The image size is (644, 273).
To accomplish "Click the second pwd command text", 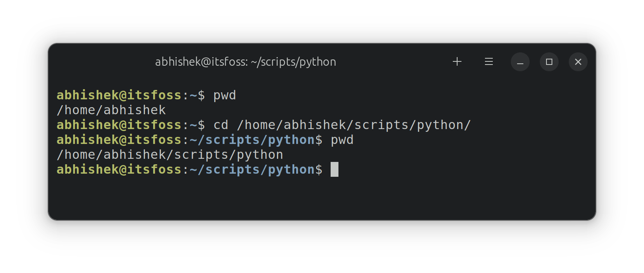I will (341, 139).
